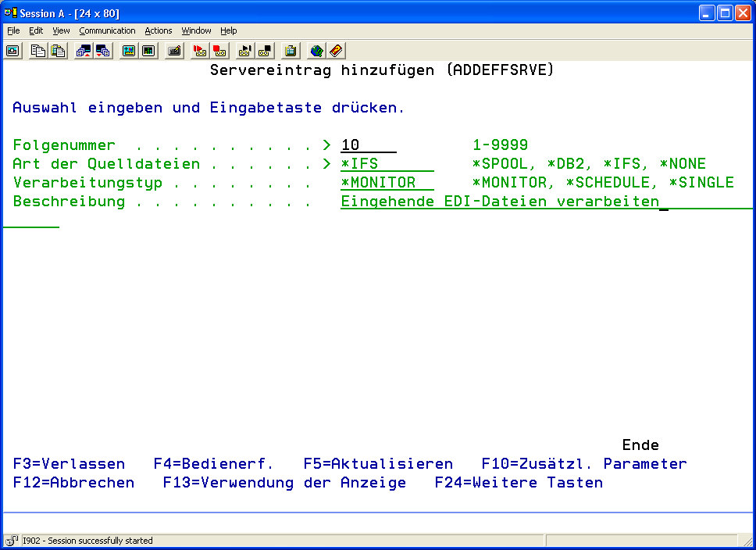Open the keyboard remap toolbar icon

click(175, 51)
